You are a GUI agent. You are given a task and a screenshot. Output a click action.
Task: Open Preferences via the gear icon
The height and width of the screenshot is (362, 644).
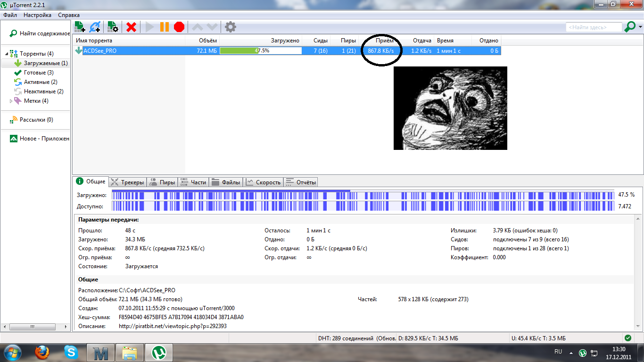click(230, 27)
